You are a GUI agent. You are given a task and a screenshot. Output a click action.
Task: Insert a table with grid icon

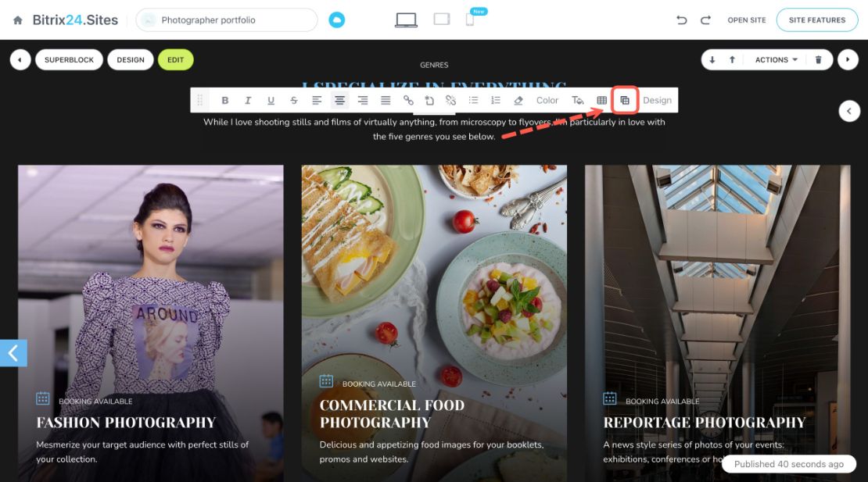[x=601, y=100]
